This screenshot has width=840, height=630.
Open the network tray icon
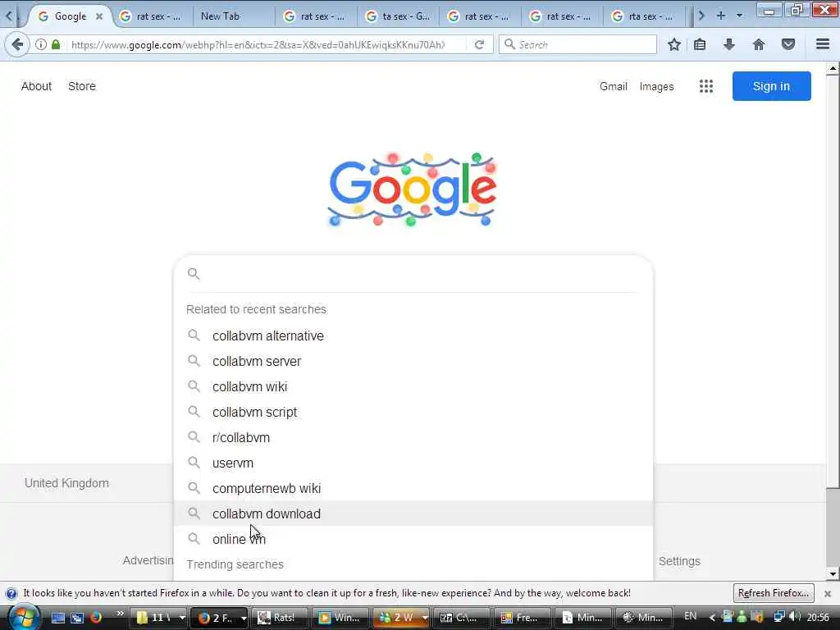[x=779, y=617]
